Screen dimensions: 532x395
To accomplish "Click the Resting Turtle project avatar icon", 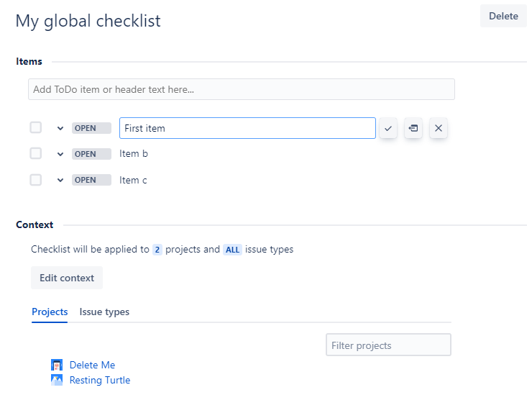I will click(57, 380).
